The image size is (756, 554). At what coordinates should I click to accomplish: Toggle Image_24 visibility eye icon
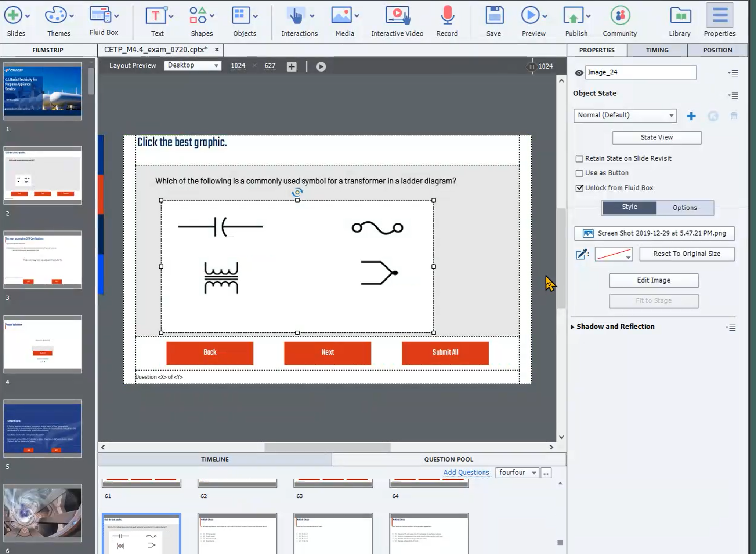(x=579, y=73)
